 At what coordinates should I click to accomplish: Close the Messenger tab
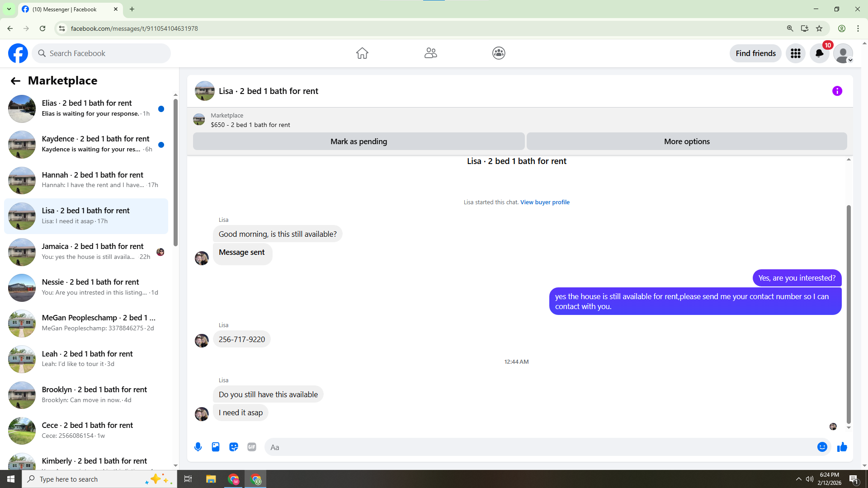coord(116,9)
